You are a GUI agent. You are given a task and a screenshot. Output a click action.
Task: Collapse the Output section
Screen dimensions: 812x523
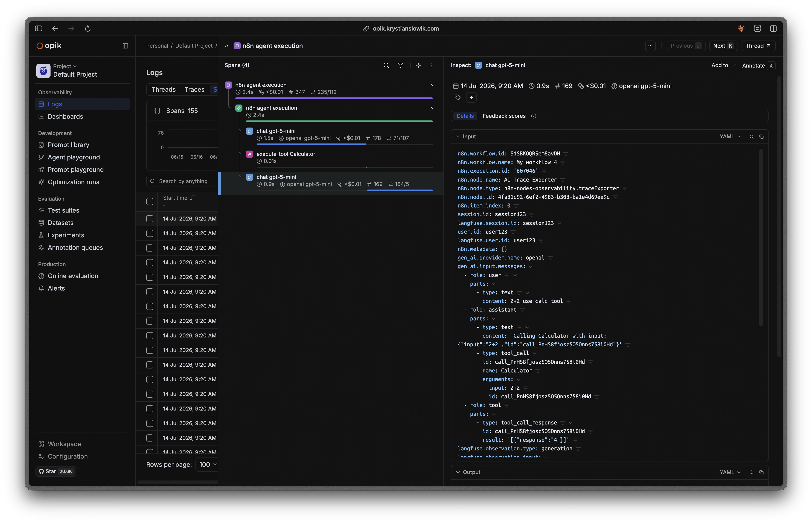point(458,472)
